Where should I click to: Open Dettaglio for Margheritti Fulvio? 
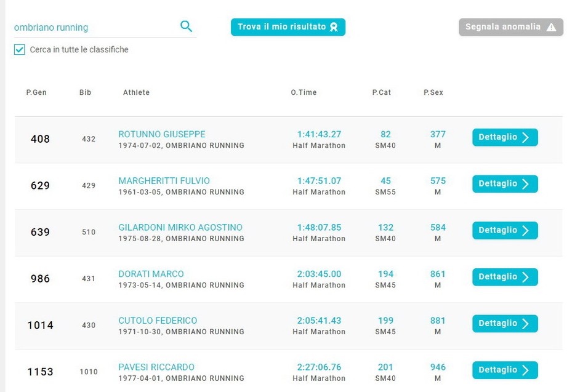pos(505,184)
